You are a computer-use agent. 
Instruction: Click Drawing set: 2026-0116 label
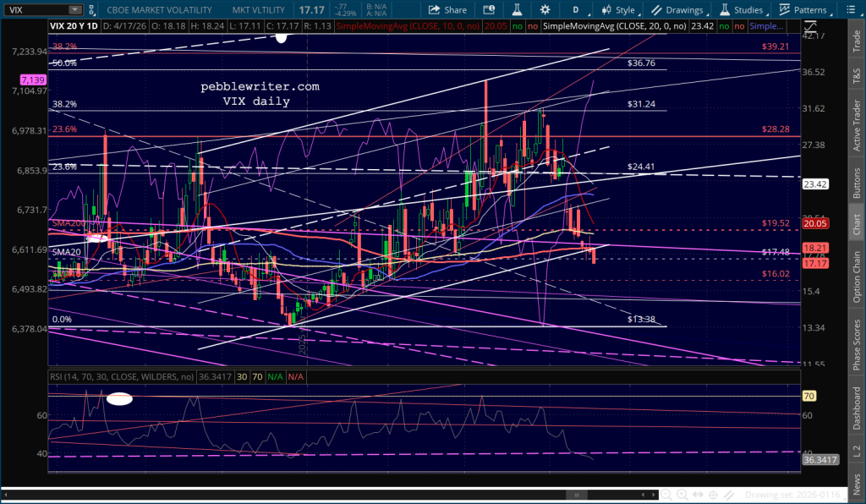click(x=792, y=496)
